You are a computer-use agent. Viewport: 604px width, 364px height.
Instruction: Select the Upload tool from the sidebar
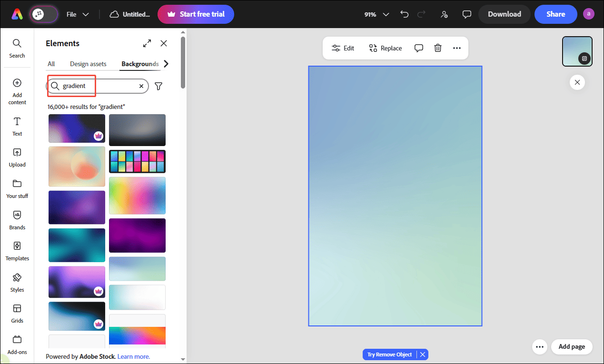tap(17, 157)
